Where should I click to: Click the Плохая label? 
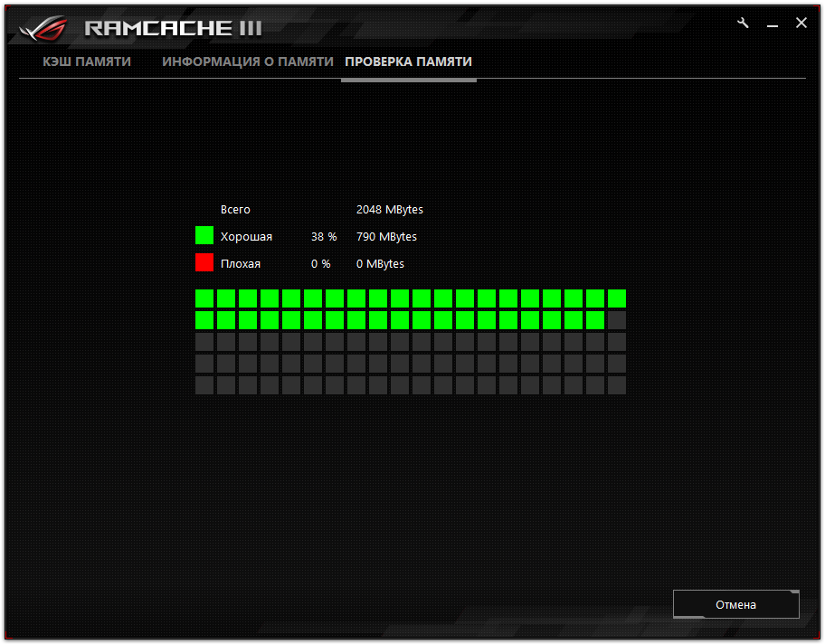click(241, 263)
